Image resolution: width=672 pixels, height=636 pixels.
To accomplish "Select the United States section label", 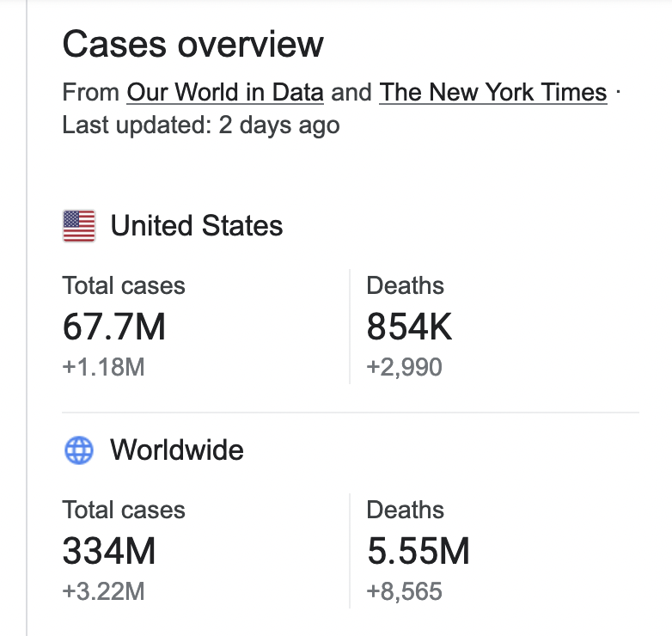I will pos(197,226).
